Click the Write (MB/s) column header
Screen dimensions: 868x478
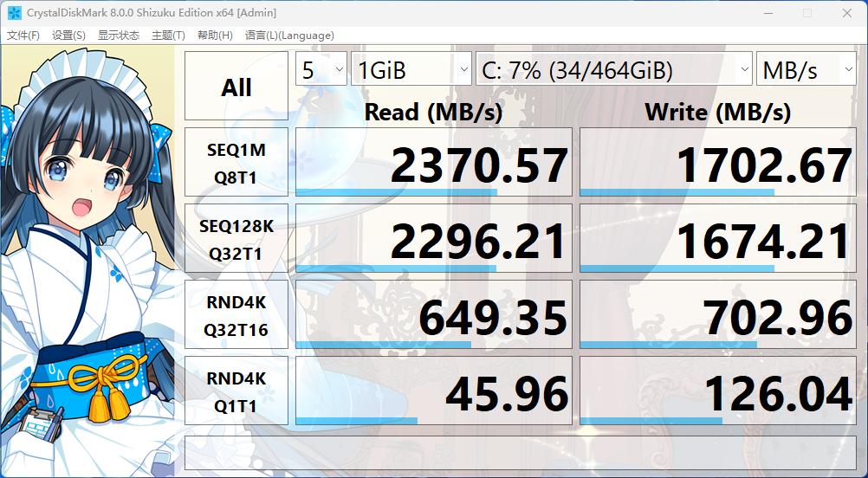tap(717, 113)
